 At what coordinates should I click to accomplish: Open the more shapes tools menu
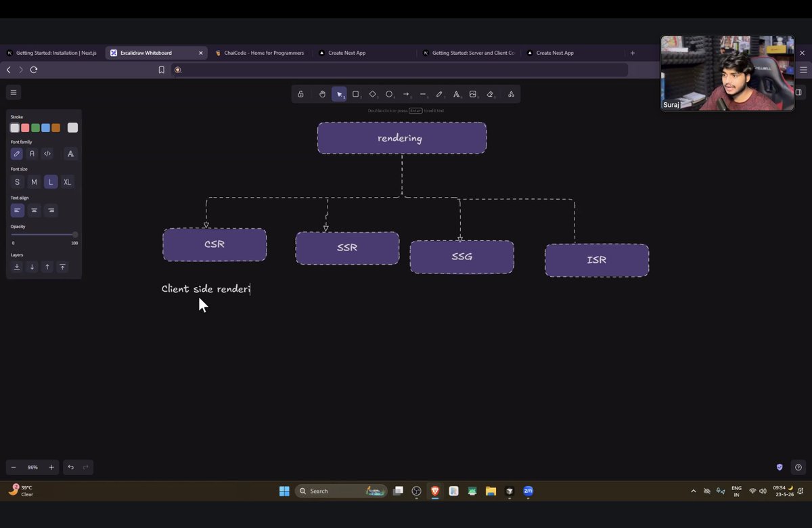point(511,94)
